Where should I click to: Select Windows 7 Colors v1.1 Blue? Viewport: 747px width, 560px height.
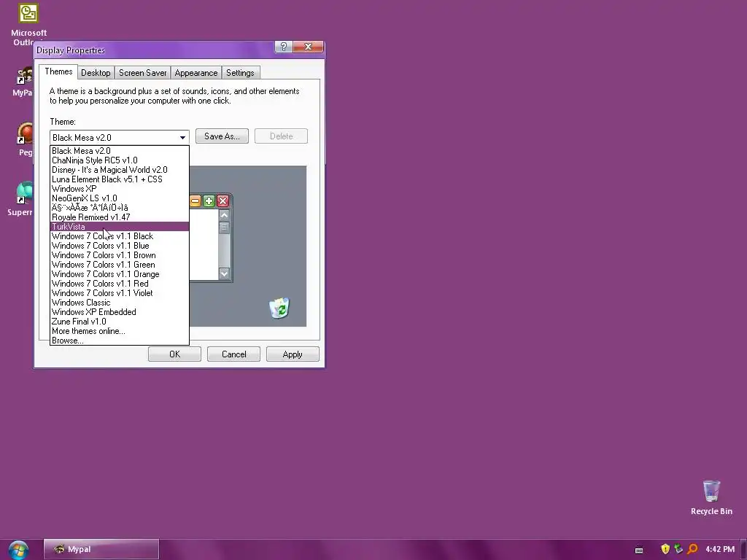click(120, 246)
